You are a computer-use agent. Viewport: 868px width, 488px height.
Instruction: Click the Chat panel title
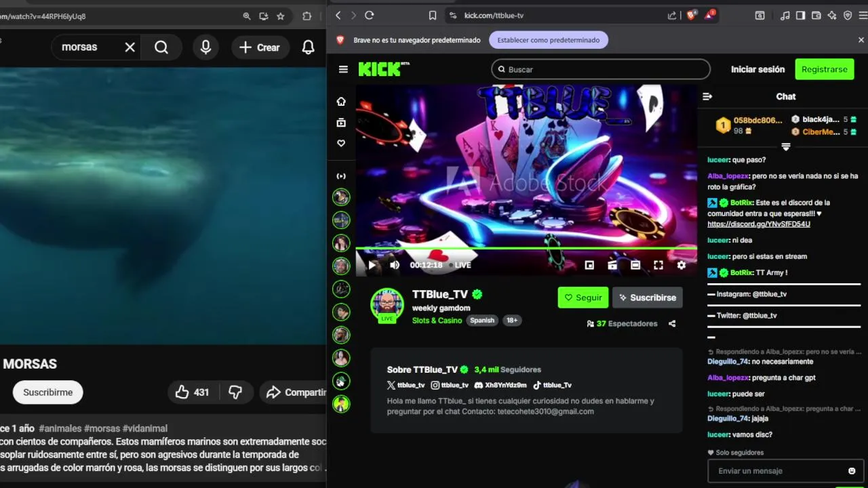pos(786,96)
